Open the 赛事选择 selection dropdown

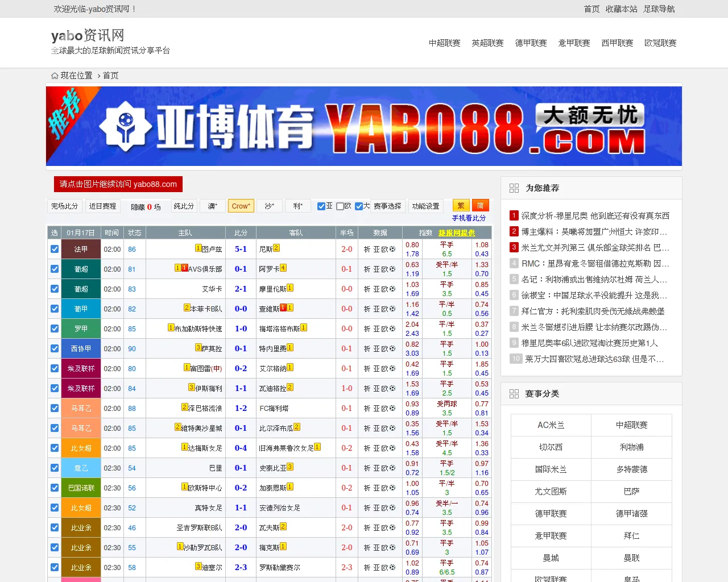click(388, 206)
